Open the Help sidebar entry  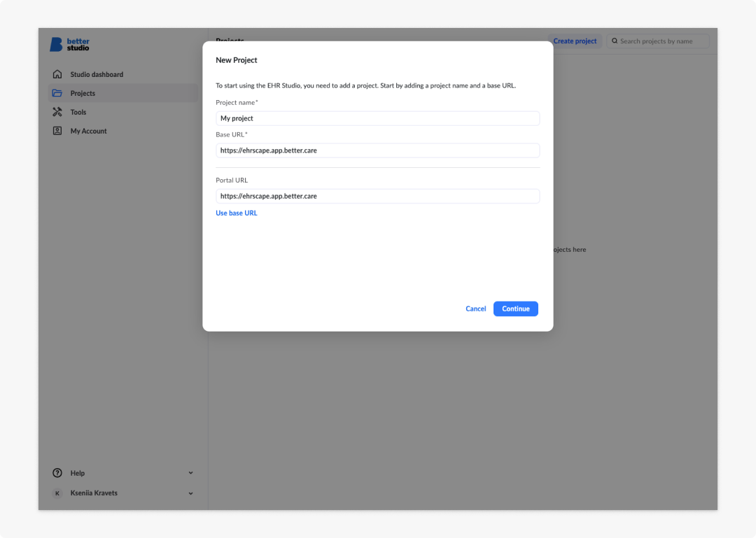(123, 473)
